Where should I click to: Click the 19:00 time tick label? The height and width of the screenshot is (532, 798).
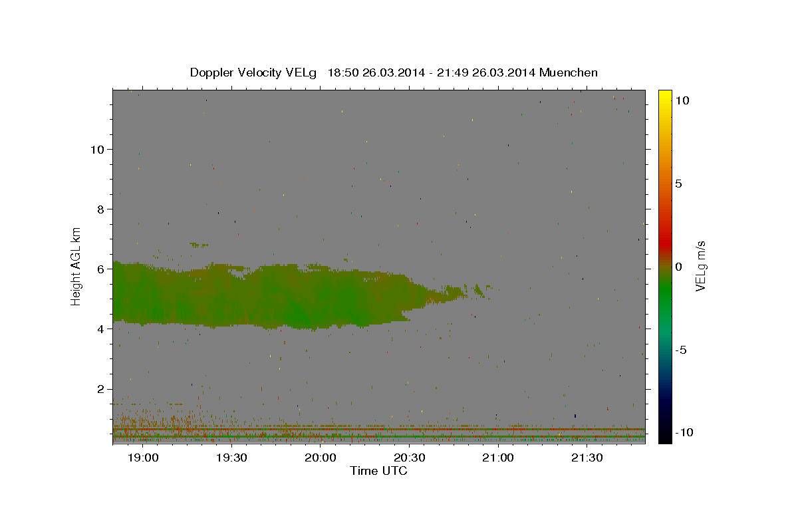[142, 458]
